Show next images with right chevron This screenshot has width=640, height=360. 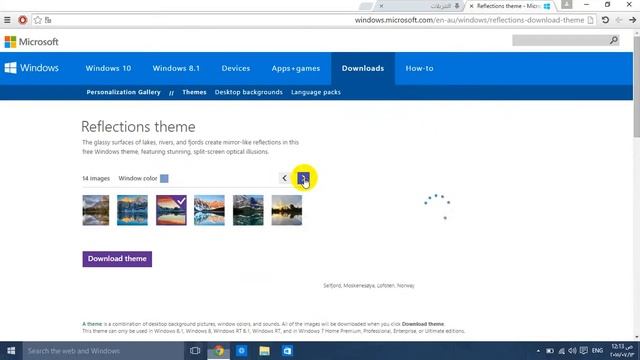[x=303, y=178]
